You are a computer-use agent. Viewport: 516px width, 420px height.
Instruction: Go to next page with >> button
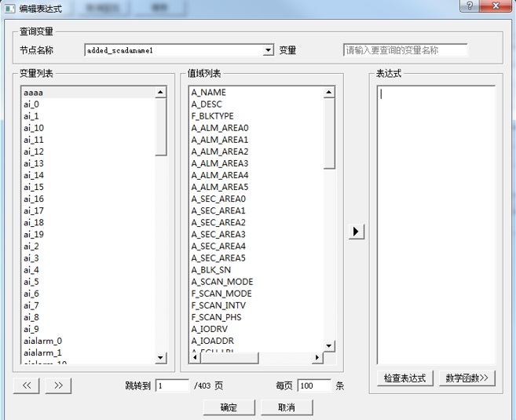58,385
